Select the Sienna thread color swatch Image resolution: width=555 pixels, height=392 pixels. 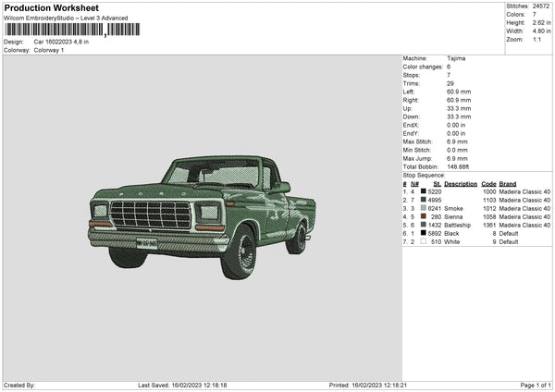click(424, 216)
